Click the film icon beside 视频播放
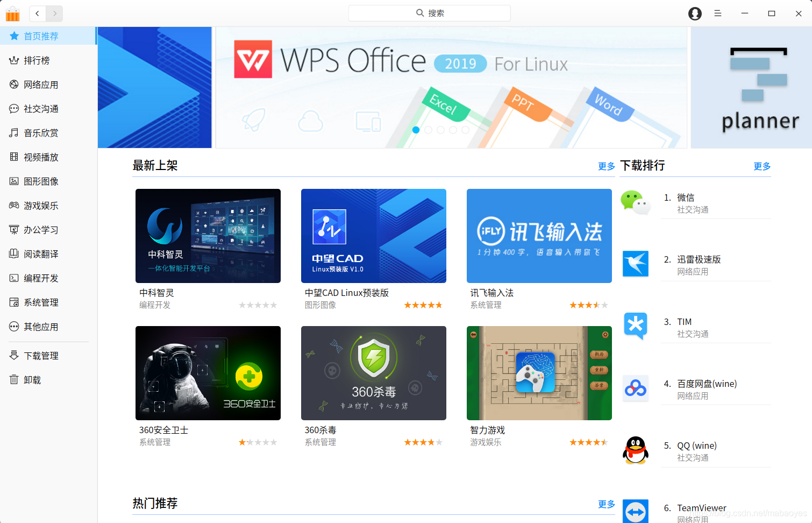The height and width of the screenshot is (523, 812). tap(14, 157)
